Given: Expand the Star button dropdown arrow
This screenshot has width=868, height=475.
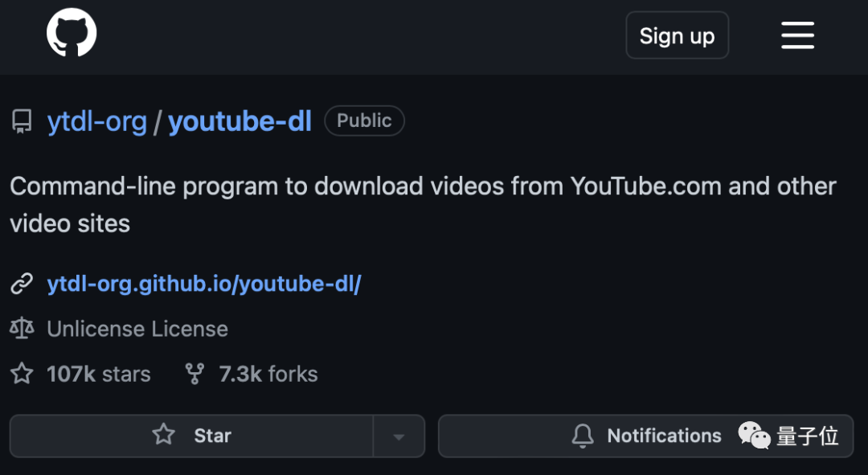Looking at the screenshot, I should pyautogui.click(x=399, y=436).
